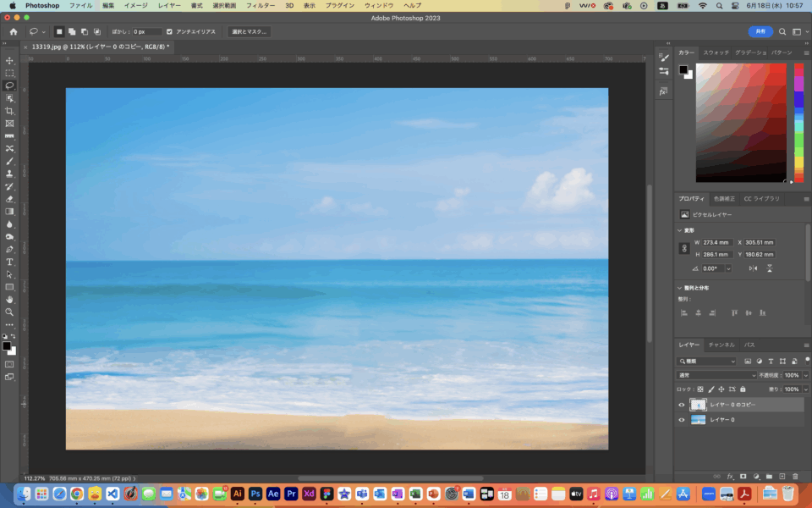Open the layer filter type dropdown
This screenshot has height=508, width=812.
coord(706,362)
